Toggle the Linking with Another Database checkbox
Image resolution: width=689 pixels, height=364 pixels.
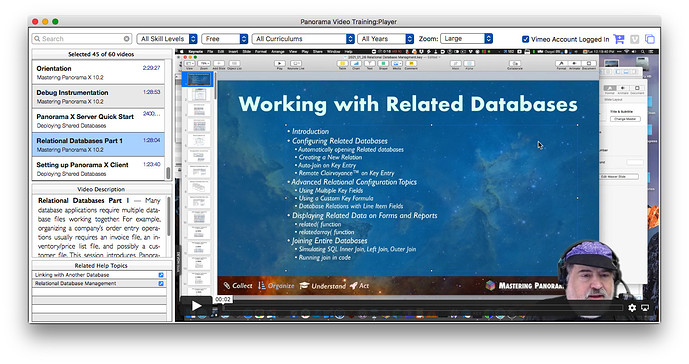(x=161, y=275)
